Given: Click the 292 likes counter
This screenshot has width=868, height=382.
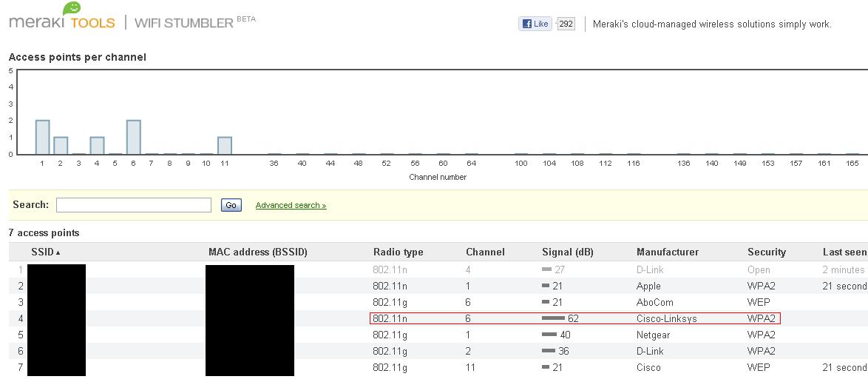Looking at the screenshot, I should [566, 24].
